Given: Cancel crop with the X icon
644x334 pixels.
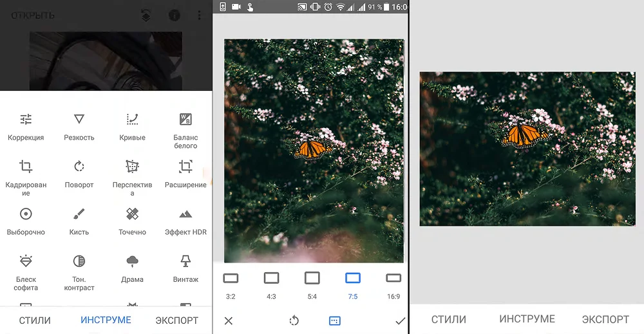Looking at the screenshot, I should pyautogui.click(x=229, y=320).
